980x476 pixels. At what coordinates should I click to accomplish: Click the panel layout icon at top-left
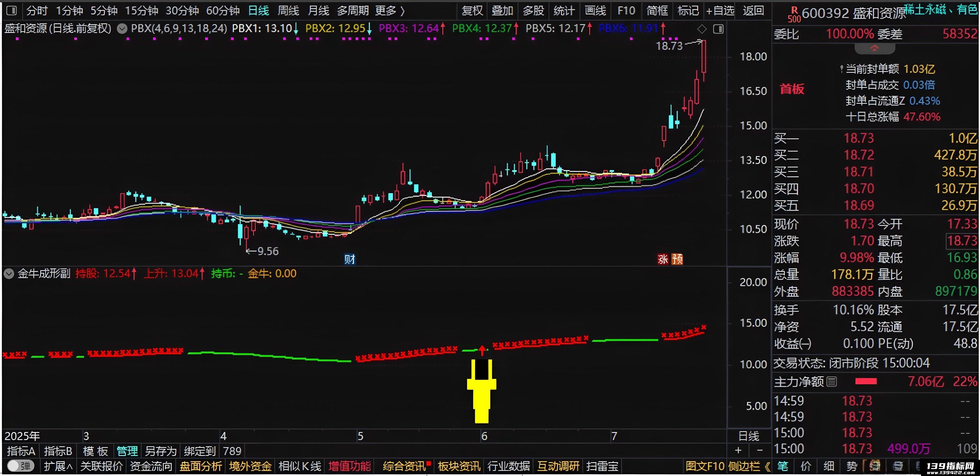point(12,11)
